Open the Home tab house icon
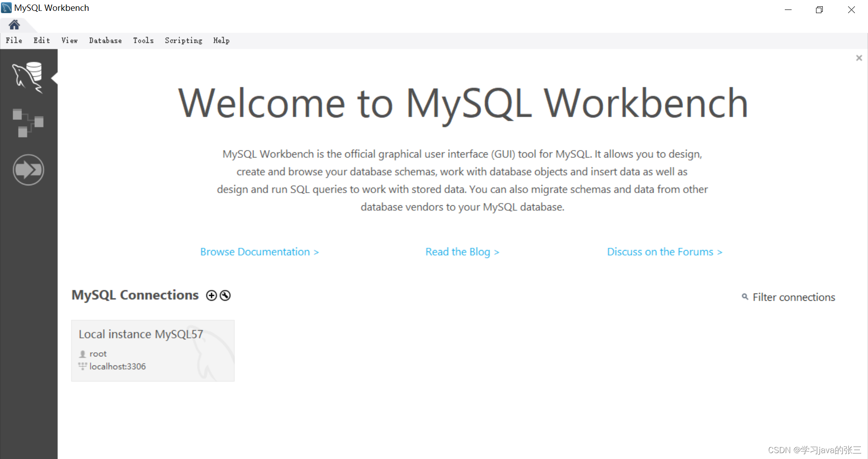 pos(14,24)
